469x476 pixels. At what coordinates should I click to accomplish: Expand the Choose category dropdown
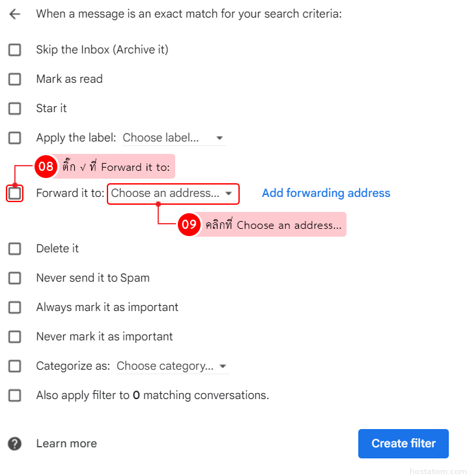[x=172, y=366]
